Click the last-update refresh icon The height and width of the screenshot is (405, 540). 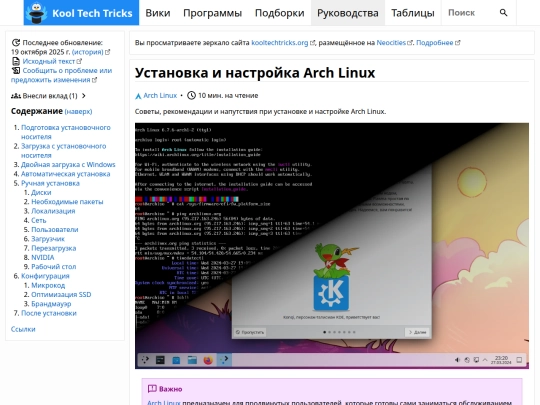(x=15, y=43)
